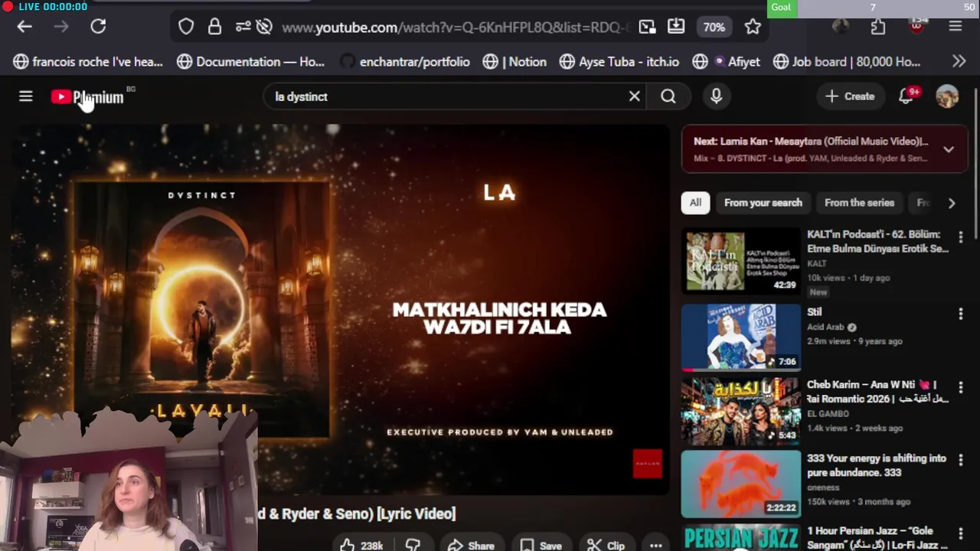Open the Firefox hamburger application menu

tap(955, 27)
